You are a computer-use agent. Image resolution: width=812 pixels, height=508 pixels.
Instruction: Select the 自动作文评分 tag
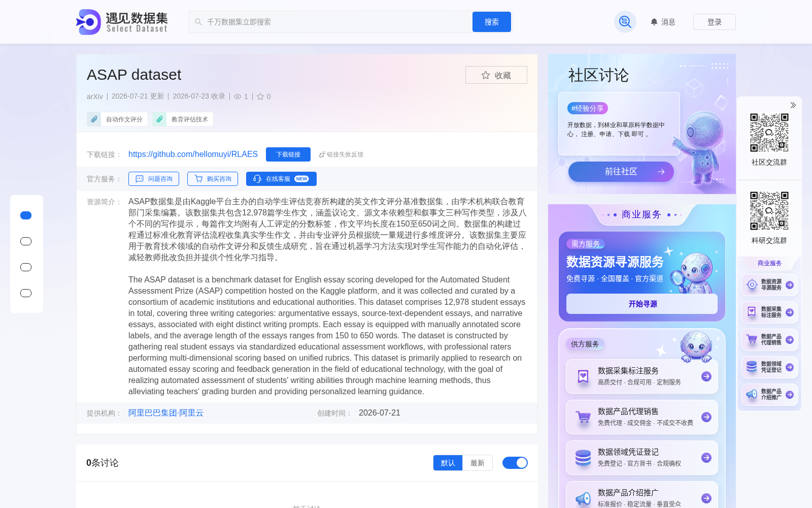pos(117,119)
